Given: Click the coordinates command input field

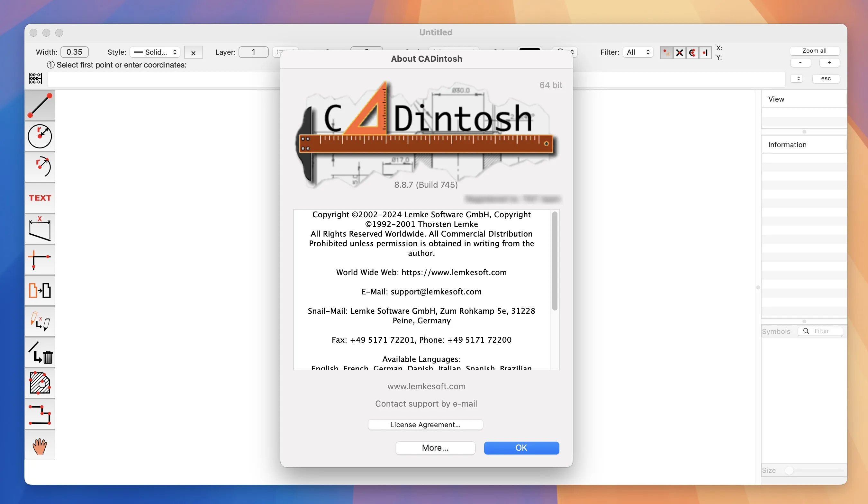Looking at the screenshot, I should coord(416,79).
